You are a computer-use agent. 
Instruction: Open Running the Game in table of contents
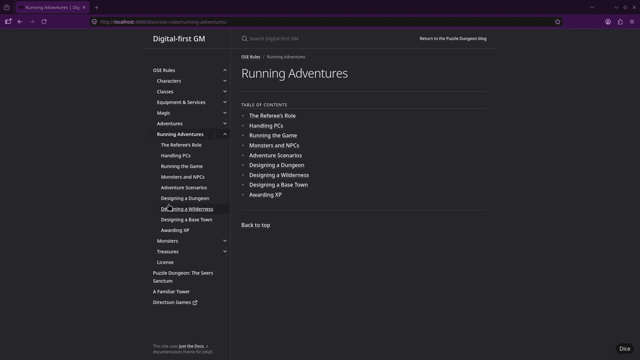click(x=273, y=136)
